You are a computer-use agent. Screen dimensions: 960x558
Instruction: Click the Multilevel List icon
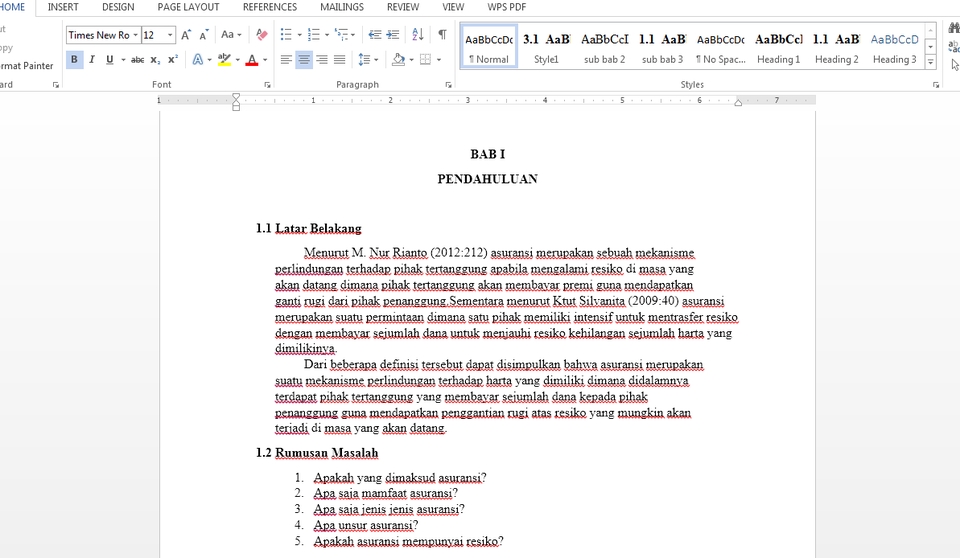(x=341, y=34)
